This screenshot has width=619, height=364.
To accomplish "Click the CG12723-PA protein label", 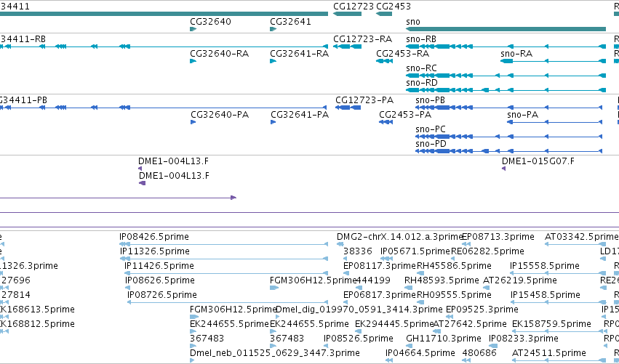I will tap(364, 100).
